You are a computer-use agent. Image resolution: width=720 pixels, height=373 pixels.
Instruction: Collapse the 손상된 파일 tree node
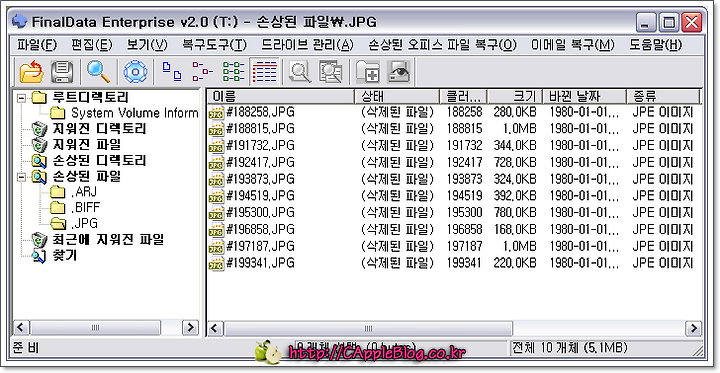coord(21,176)
